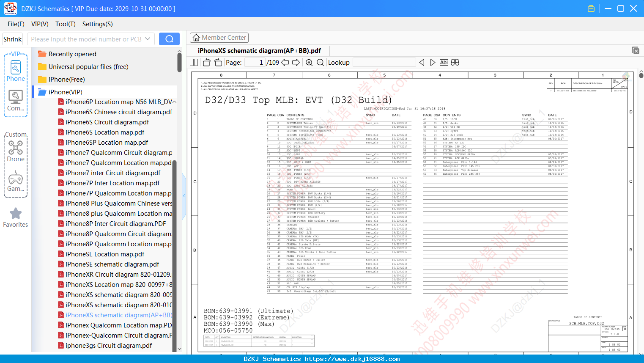This screenshot has height=363, width=644.
Task: Open iPhonex Qualcomm Location map.PDF
Action: tap(115, 325)
